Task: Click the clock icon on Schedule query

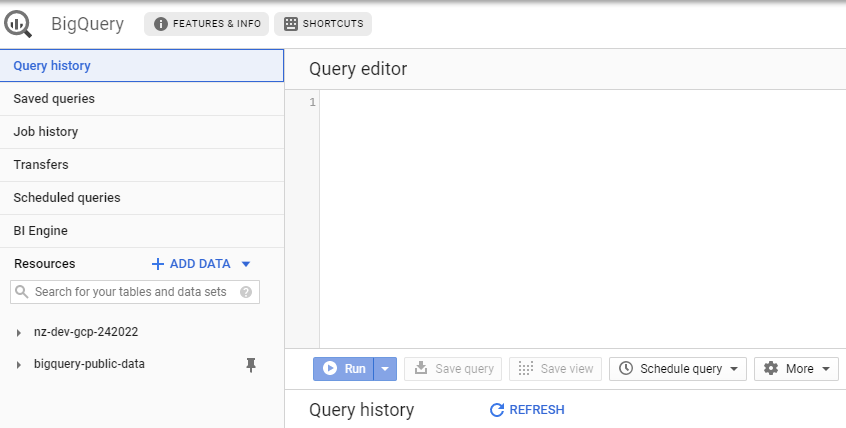Action: click(x=626, y=368)
